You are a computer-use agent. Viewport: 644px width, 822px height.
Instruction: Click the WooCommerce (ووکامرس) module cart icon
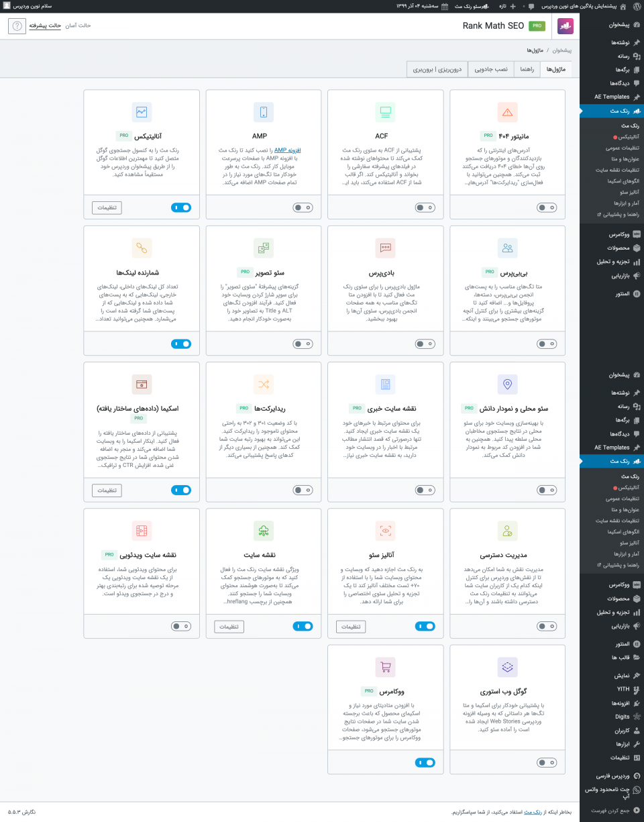tap(385, 667)
